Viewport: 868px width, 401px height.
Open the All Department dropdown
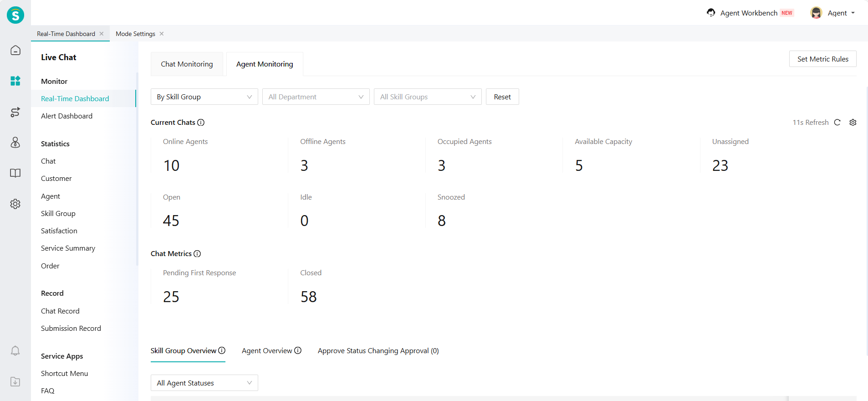click(x=316, y=97)
